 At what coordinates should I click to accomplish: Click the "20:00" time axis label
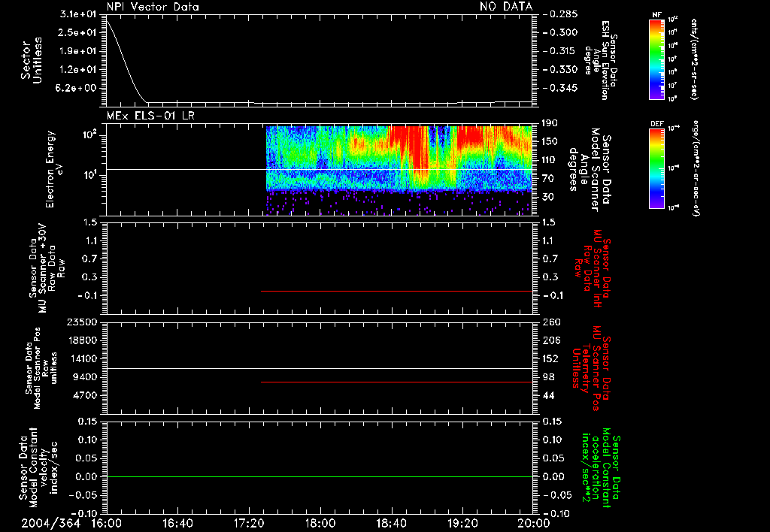click(x=534, y=523)
